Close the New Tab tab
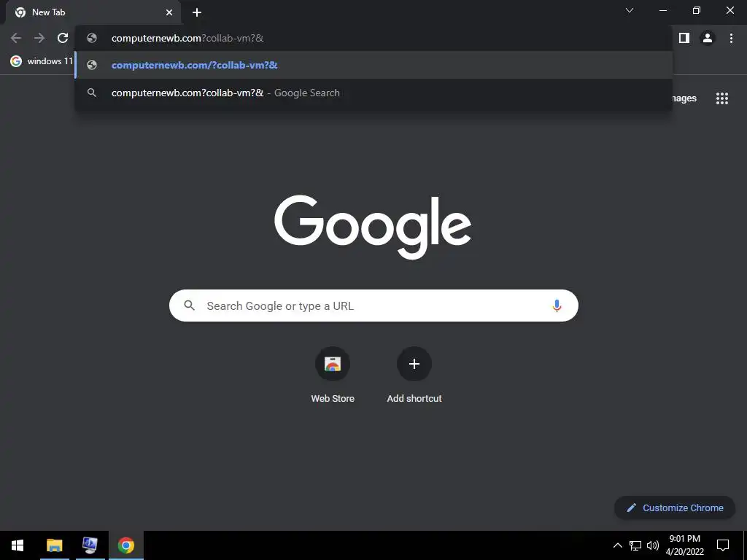Image resolution: width=747 pixels, height=560 pixels. [x=169, y=12]
